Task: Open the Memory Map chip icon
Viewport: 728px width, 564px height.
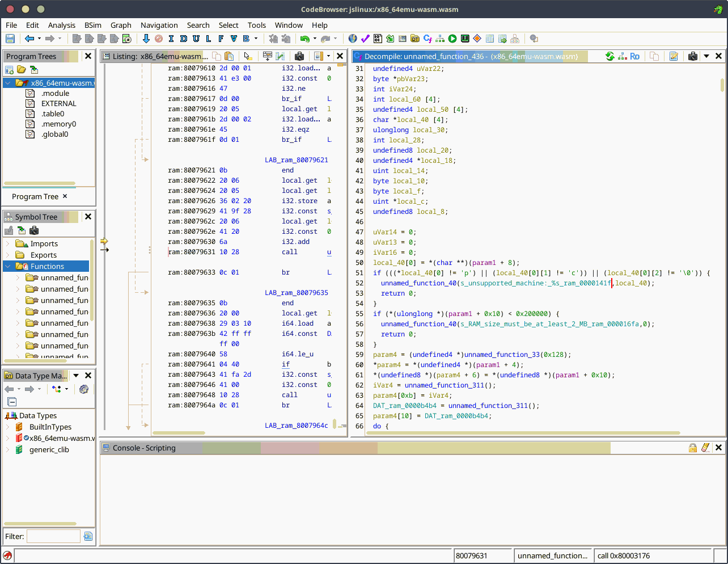Action: coord(464,39)
